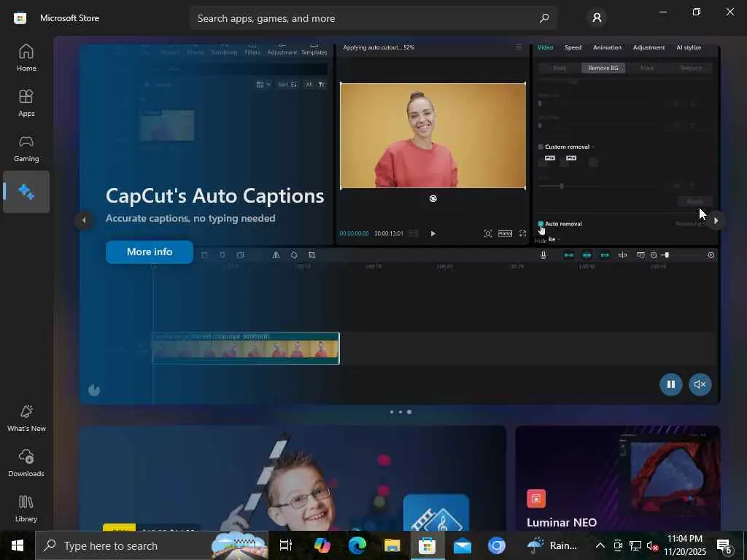Open the Luminar NEO featured card

617,478
